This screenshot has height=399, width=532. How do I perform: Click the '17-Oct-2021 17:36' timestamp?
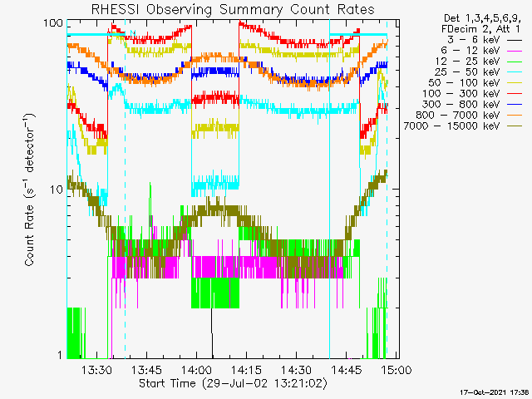pos(494,392)
